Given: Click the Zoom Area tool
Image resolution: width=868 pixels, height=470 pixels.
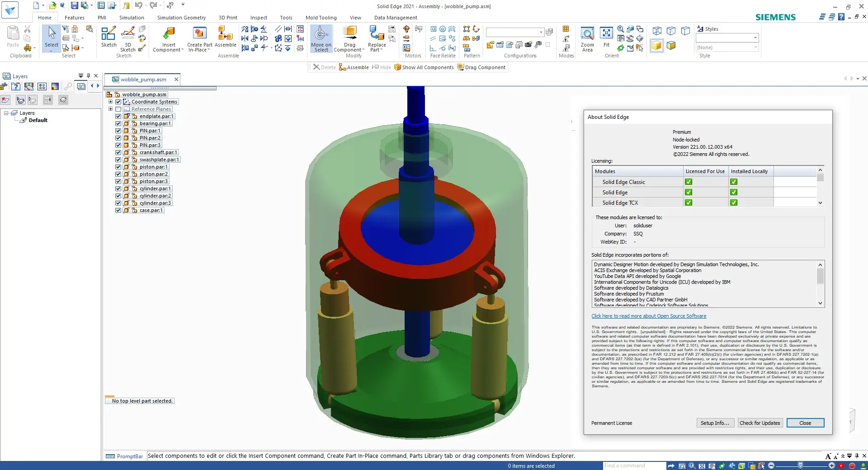Looking at the screenshot, I should click(587, 39).
